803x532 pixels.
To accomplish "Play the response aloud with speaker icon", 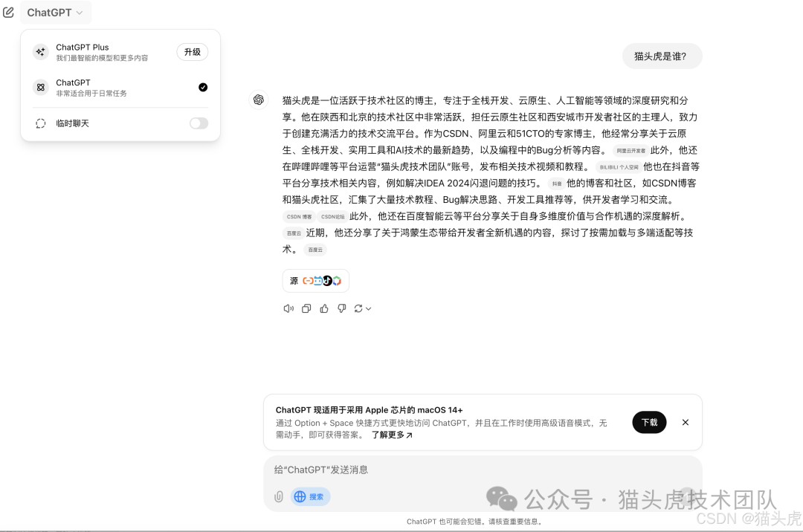I will (288, 308).
